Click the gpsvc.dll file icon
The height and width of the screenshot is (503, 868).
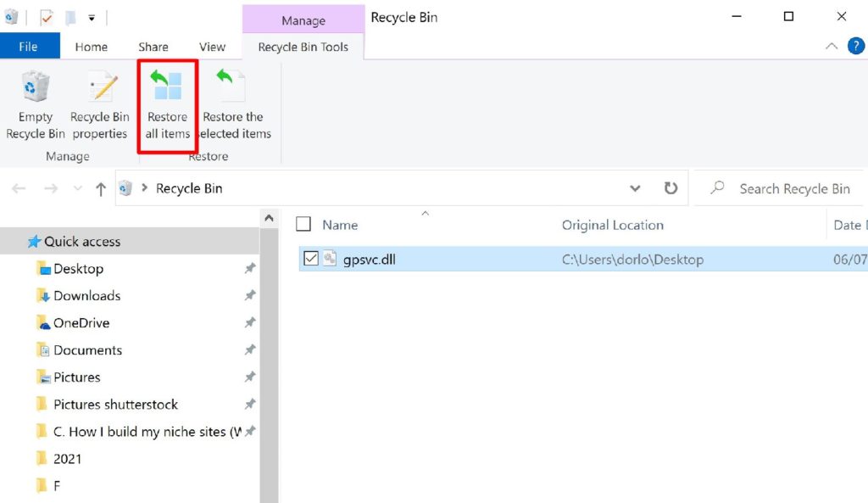click(x=331, y=259)
